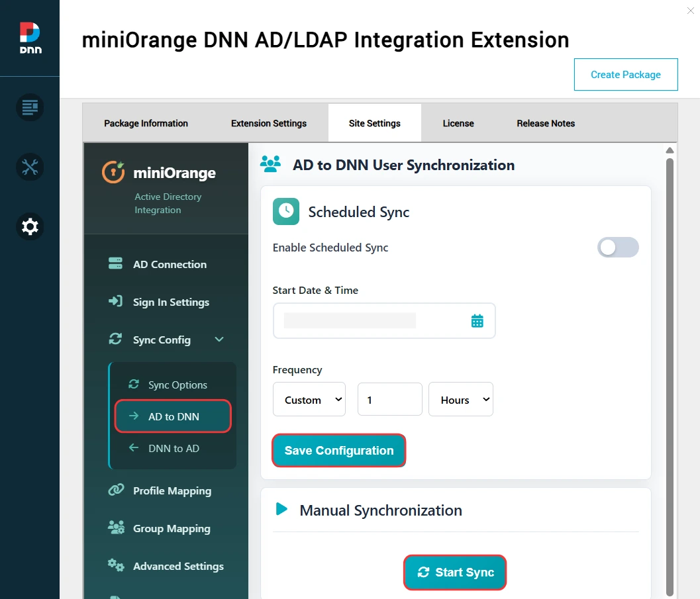Select AD to DNN menu item
700x599 pixels.
click(173, 416)
